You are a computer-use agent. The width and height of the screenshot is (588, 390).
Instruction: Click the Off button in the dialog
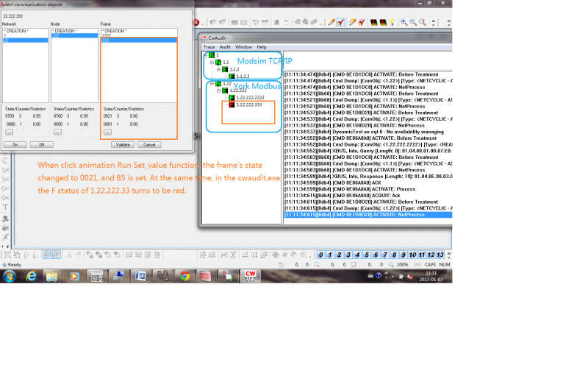[x=42, y=144]
